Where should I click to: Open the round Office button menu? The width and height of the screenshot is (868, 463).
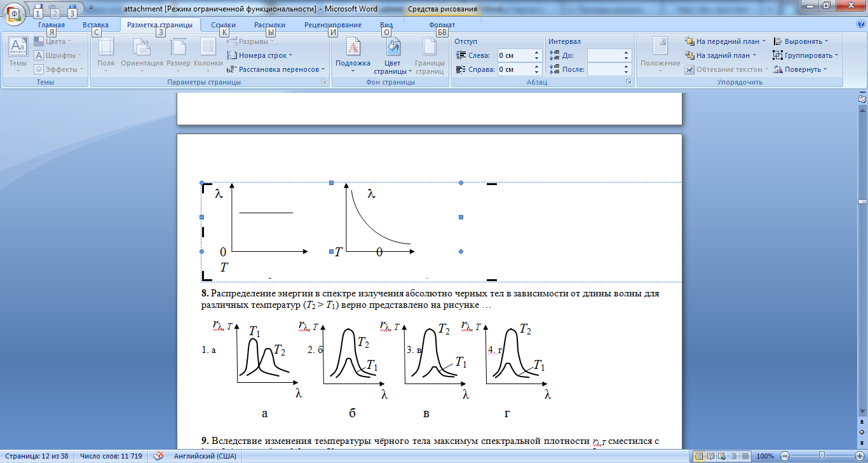pyautogui.click(x=14, y=13)
